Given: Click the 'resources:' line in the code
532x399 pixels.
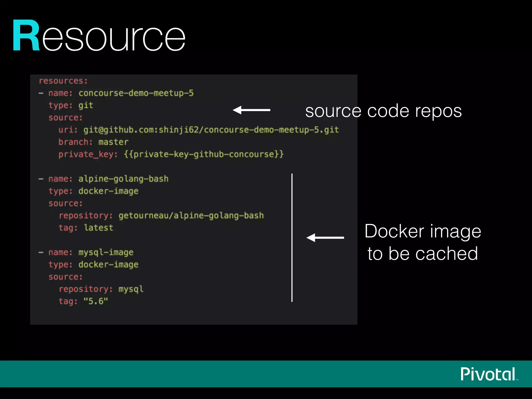Looking at the screenshot, I should [63, 81].
